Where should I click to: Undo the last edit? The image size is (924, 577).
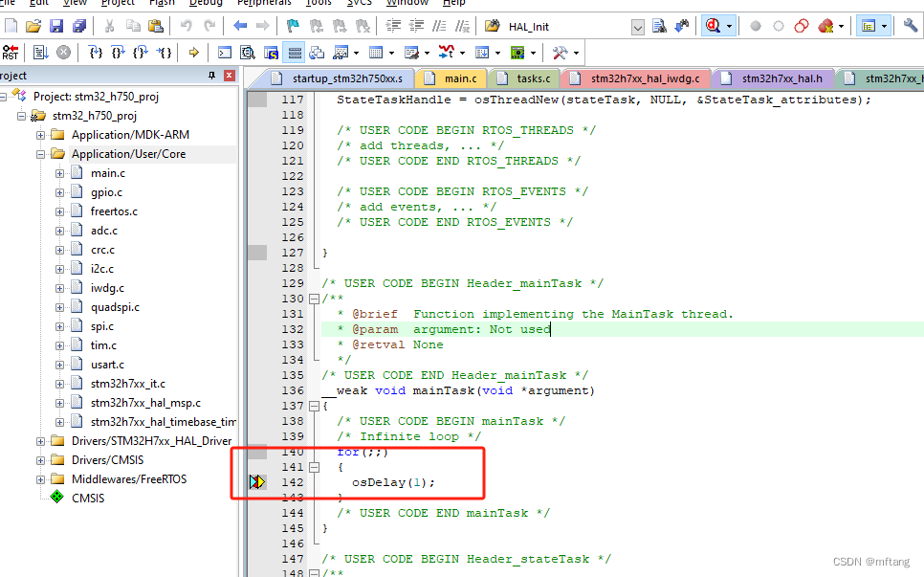(x=187, y=24)
